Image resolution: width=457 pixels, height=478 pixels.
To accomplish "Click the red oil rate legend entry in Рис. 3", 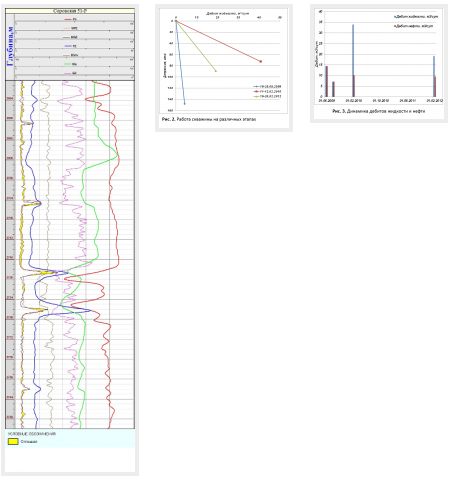I will (x=414, y=26).
